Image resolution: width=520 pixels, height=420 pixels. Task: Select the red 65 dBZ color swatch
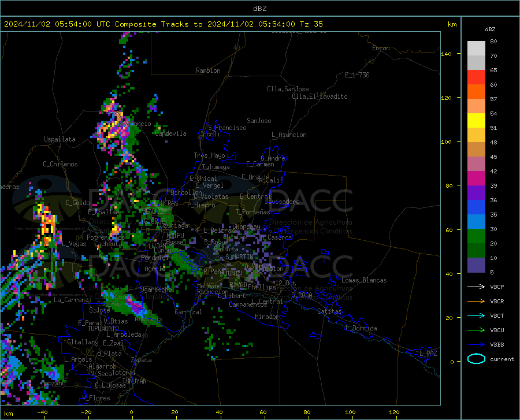coord(476,77)
